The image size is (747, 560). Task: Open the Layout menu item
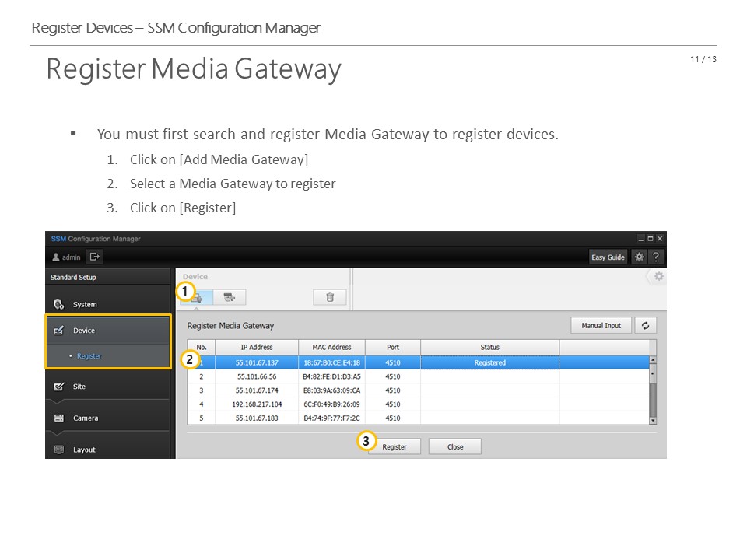pos(107,450)
